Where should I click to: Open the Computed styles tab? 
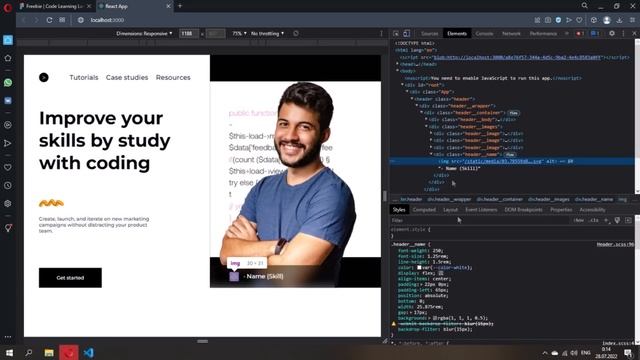(x=424, y=210)
